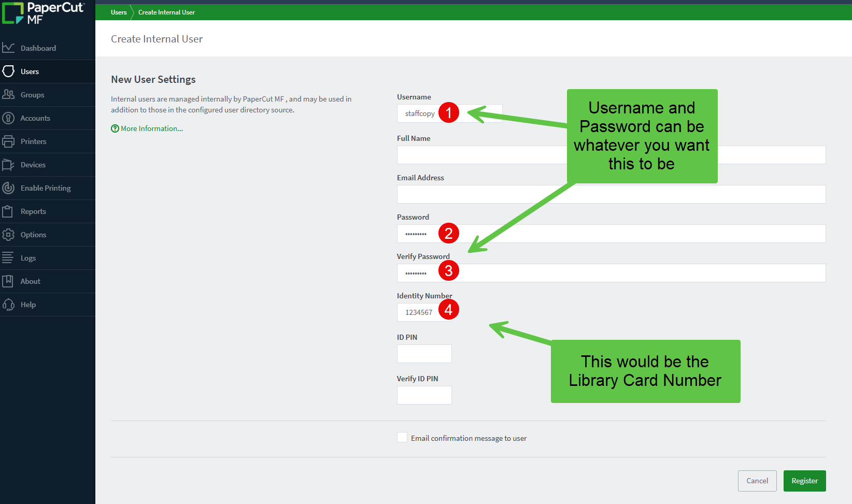The image size is (852, 504).
Task: Click the Enable Printing icon
Action: click(x=8, y=188)
